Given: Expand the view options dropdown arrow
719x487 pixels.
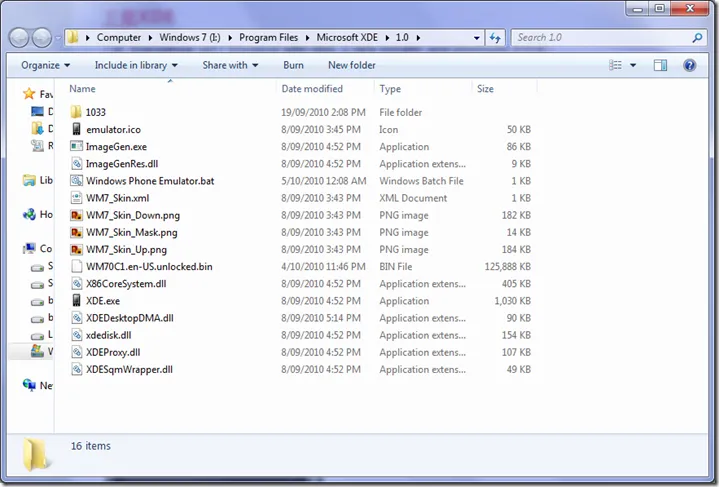Looking at the screenshot, I should [x=633, y=65].
